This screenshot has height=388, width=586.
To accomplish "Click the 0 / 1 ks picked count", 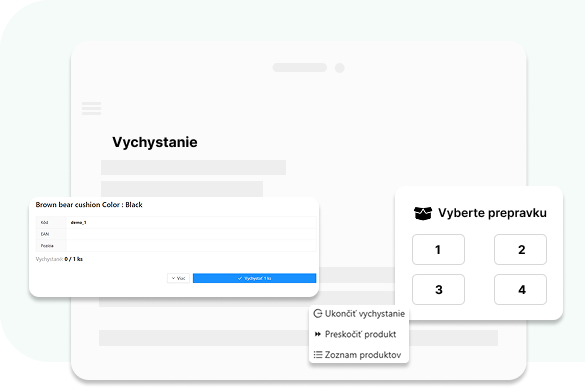I will click(x=74, y=259).
